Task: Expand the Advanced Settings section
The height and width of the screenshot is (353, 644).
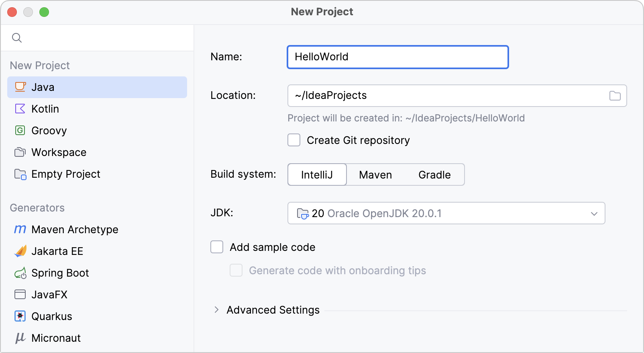Action: (216, 310)
